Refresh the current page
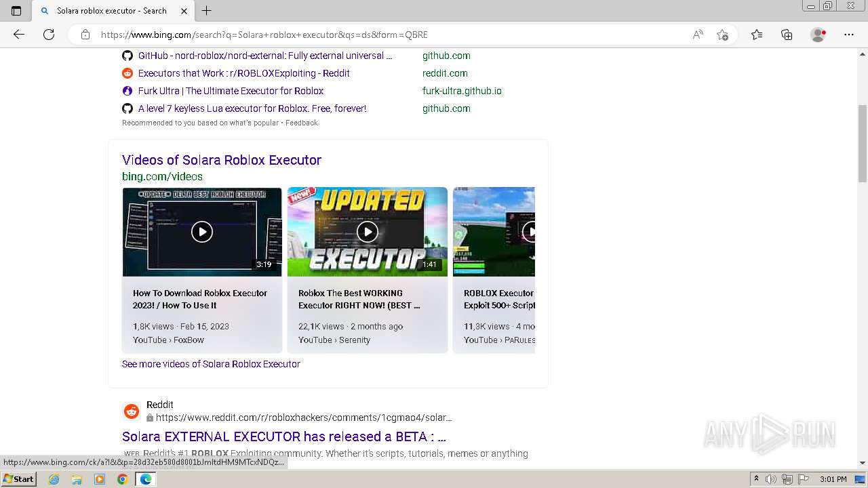This screenshot has width=868, height=488. [49, 35]
